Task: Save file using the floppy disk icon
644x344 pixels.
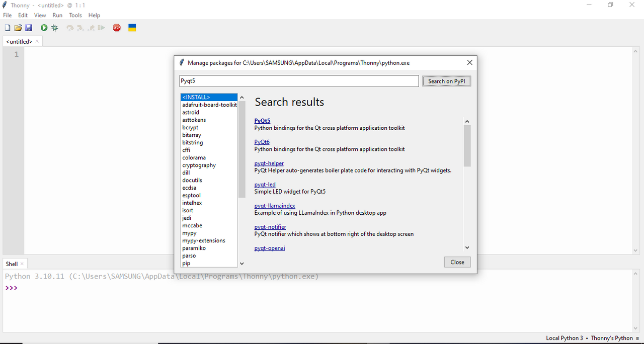Action: click(29, 28)
